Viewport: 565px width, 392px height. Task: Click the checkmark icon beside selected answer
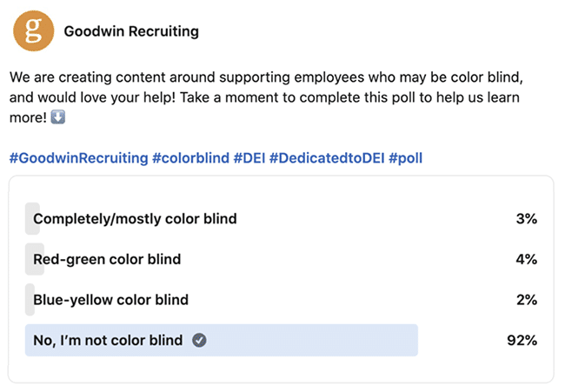tap(199, 340)
